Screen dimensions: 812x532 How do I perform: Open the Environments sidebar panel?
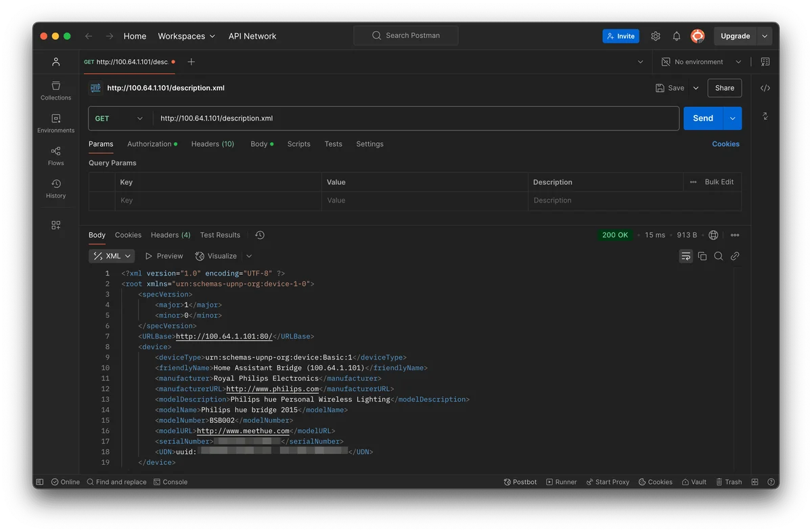(x=55, y=123)
